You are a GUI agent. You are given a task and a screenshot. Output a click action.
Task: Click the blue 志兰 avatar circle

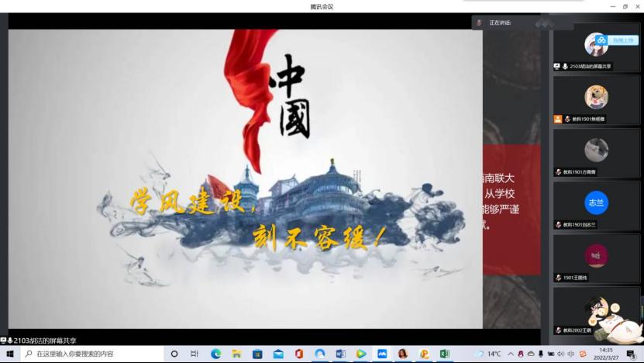pos(596,202)
